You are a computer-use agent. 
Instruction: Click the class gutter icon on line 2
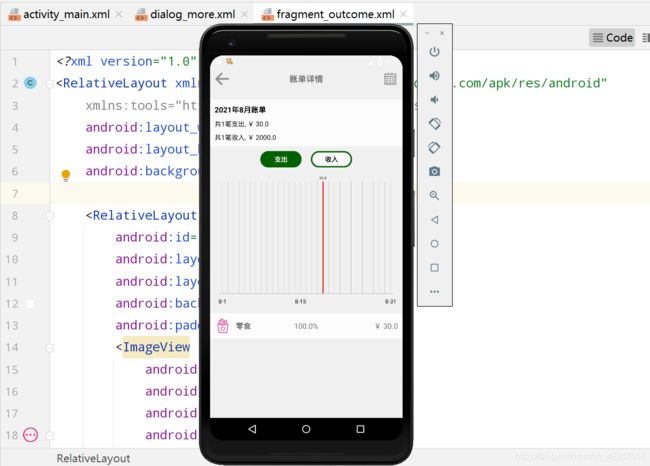pos(30,83)
